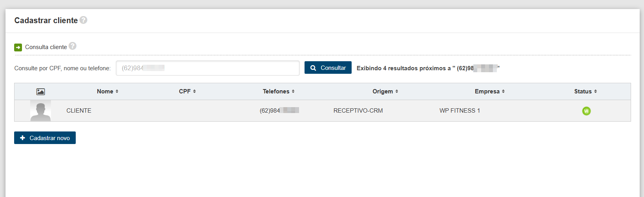
Task: Click WP FITNESS 1 company cell
Action: pyautogui.click(x=460, y=111)
